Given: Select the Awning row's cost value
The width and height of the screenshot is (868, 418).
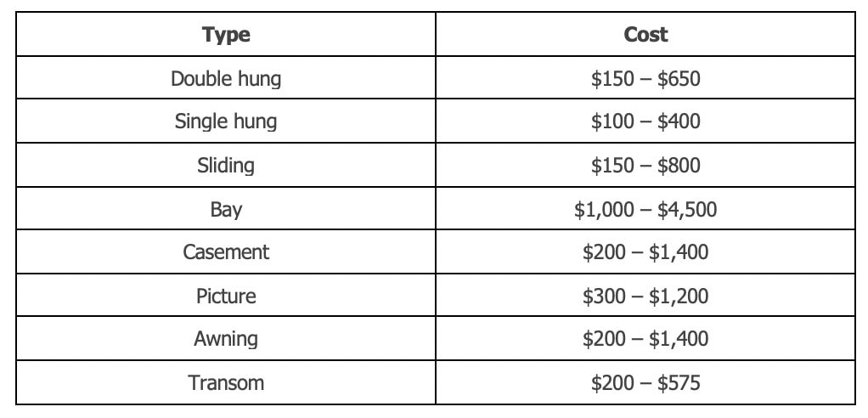Looking at the screenshot, I should tap(645, 339).
